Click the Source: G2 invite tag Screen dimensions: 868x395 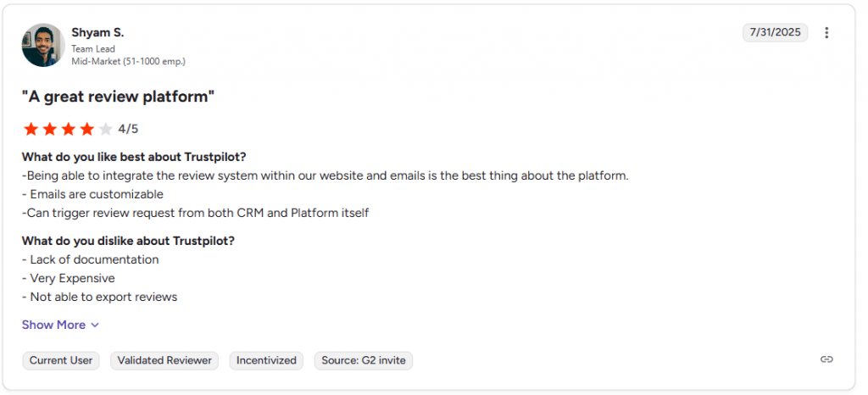point(363,360)
